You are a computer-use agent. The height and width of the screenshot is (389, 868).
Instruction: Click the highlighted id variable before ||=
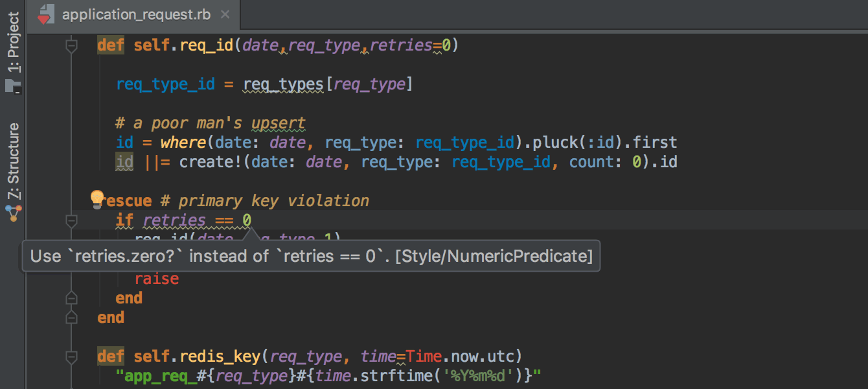[x=124, y=162]
